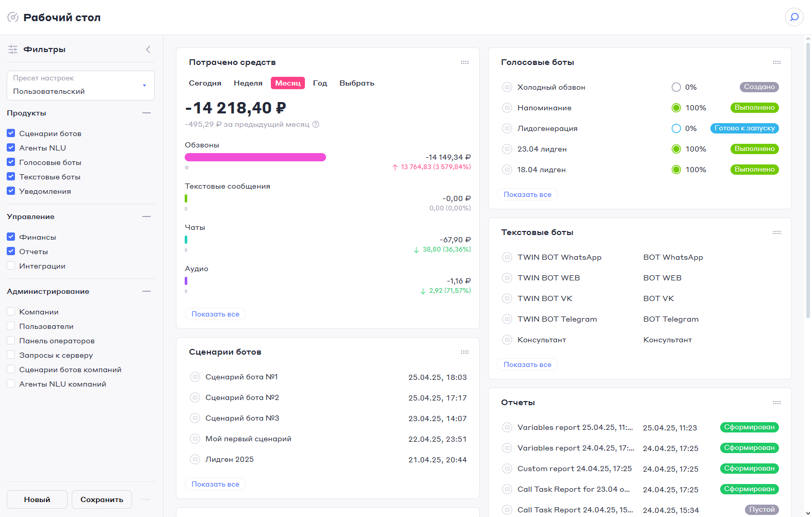The image size is (812, 517).
Task: Click Показать все under Текстовые боты
Action: pos(527,364)
